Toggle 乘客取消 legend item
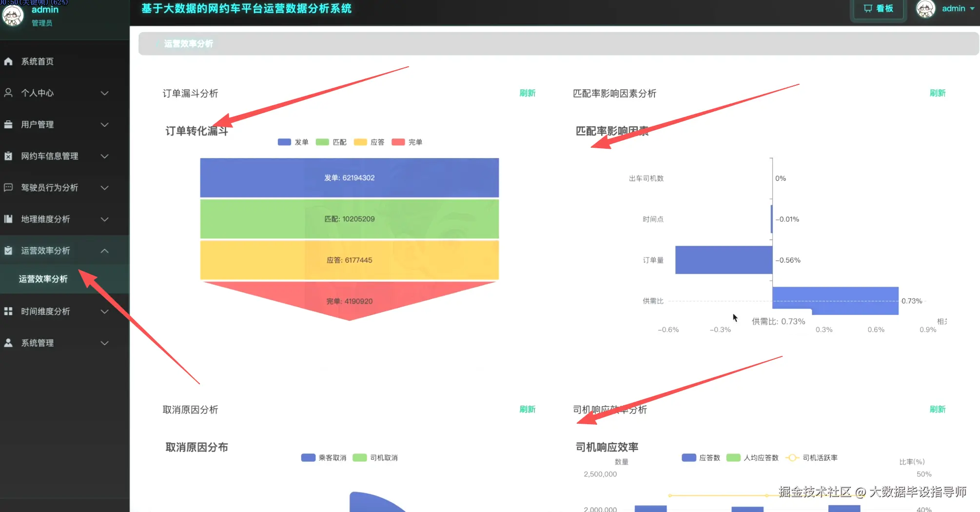This screenshot has height=512, width=980. [324, 457]
